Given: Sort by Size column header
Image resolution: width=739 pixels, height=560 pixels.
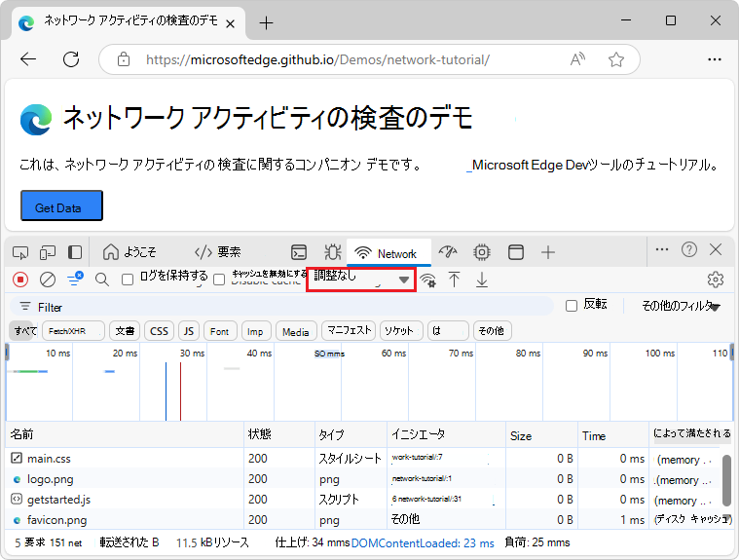Looking at the screenshot, I should (541, 435).
